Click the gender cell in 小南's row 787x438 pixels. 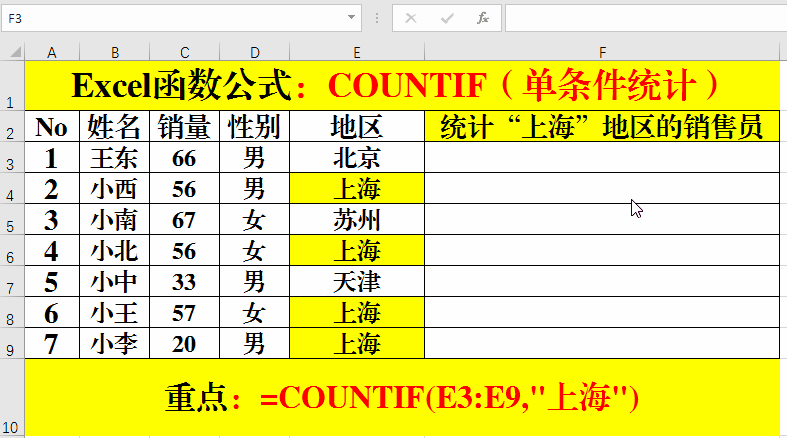click(x=254, y=219)
